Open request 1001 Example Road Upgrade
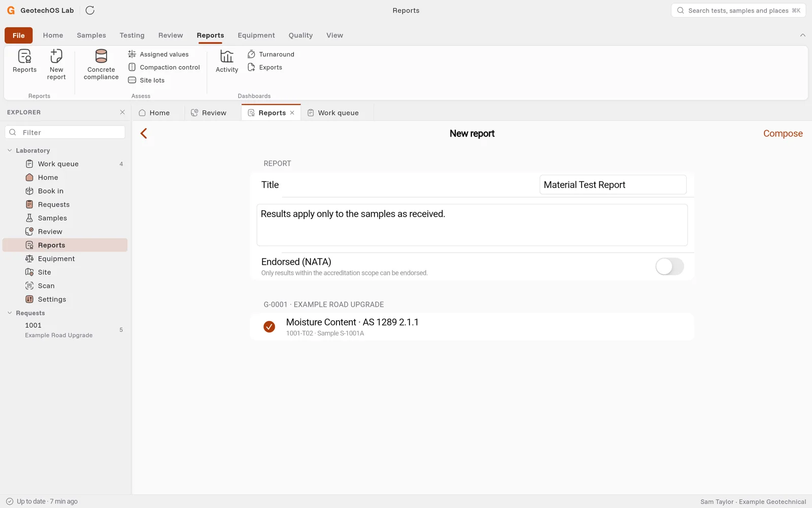The image size is (812, 508). pos(65,330)
